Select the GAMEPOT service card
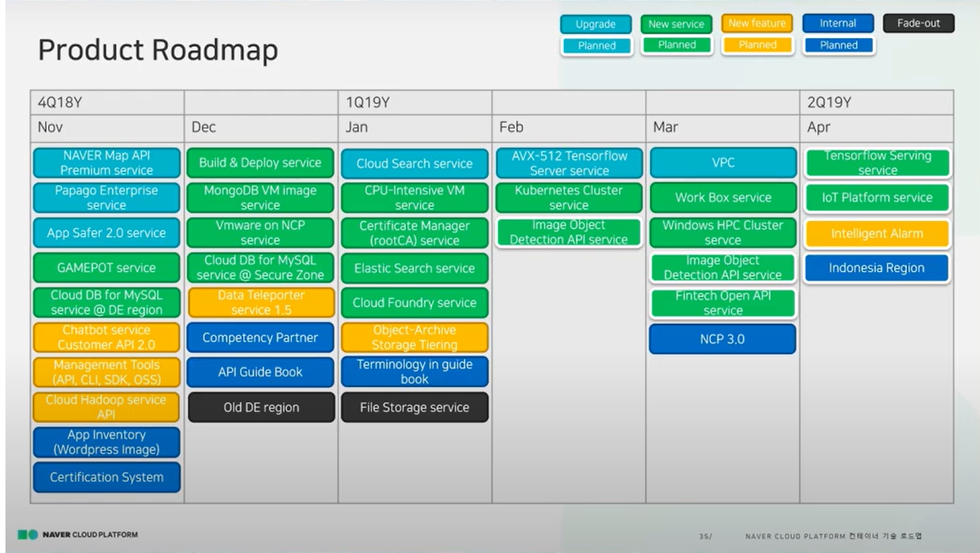 107,268
